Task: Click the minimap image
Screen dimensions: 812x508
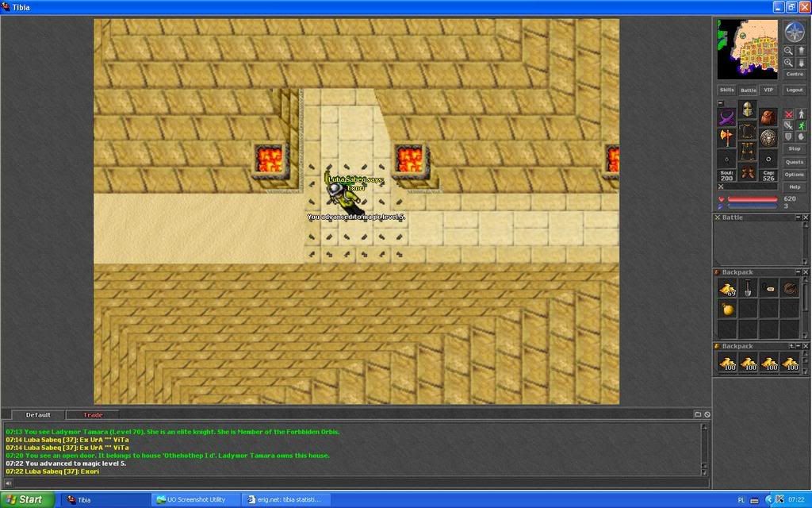Action: [747, 49]
